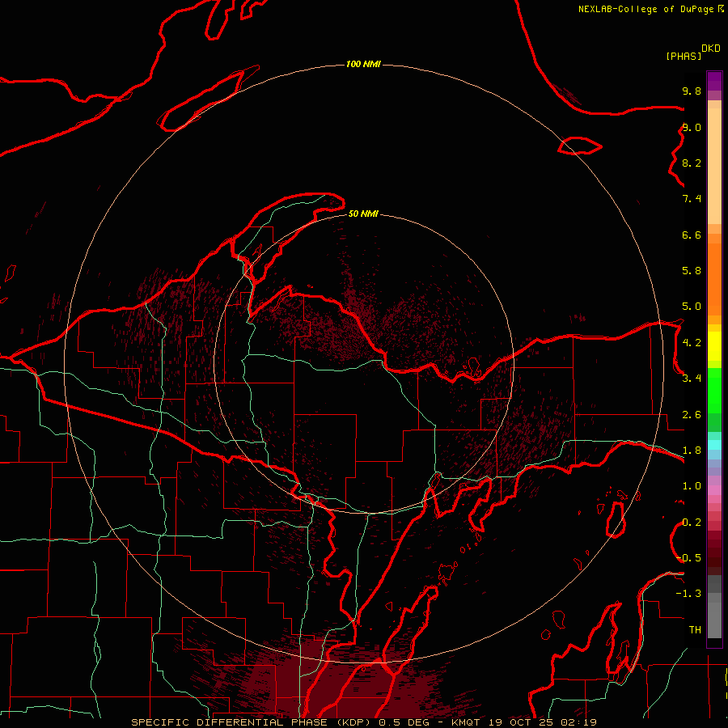Click the 100 NMI range ring label
728x728 pixels.
363,64
